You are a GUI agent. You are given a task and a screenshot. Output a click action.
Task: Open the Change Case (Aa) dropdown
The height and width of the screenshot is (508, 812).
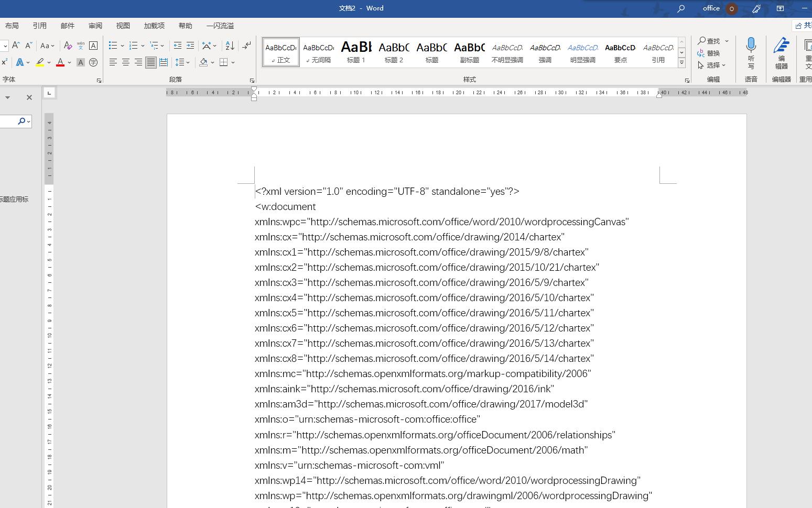click(x=47, y=46)
